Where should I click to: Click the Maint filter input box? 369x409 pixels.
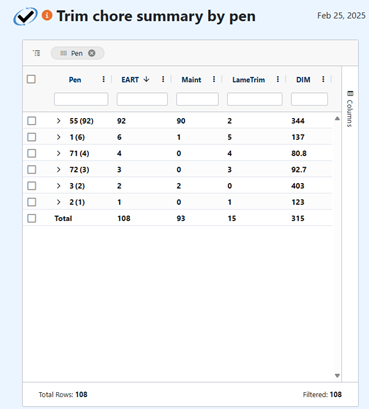click(197, 99)
